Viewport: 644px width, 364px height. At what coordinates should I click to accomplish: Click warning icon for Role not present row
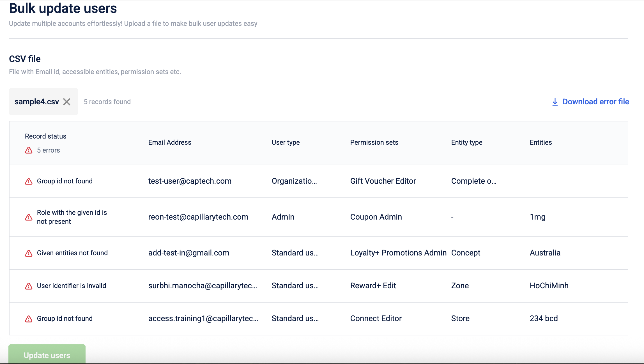(29, 217)
